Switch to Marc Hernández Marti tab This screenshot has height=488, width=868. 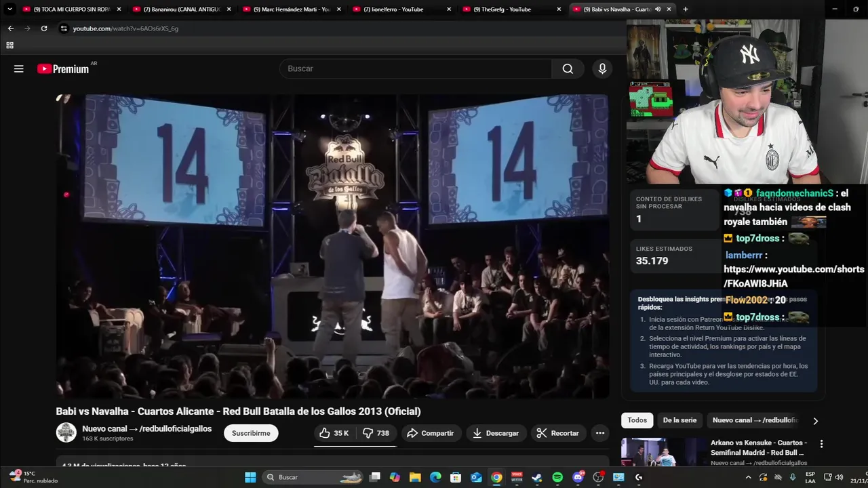tap(291, 9)
